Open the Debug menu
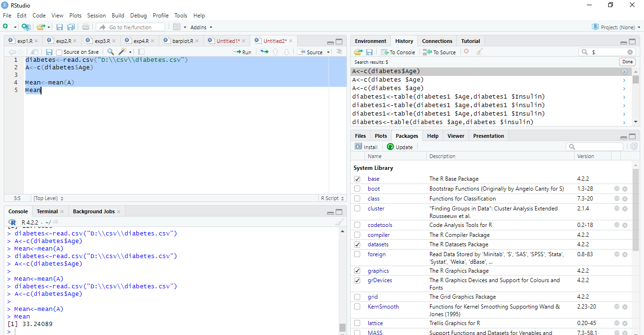644x335 pixels. [138, 16]
